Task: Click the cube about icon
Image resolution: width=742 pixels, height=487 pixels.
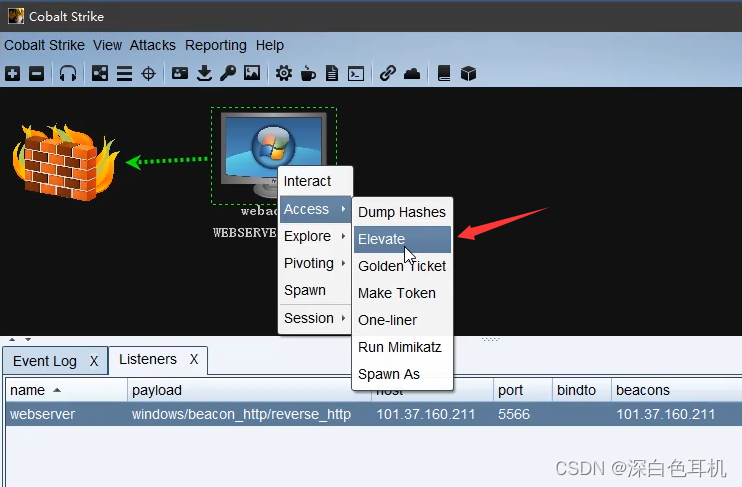Action: 468,73
